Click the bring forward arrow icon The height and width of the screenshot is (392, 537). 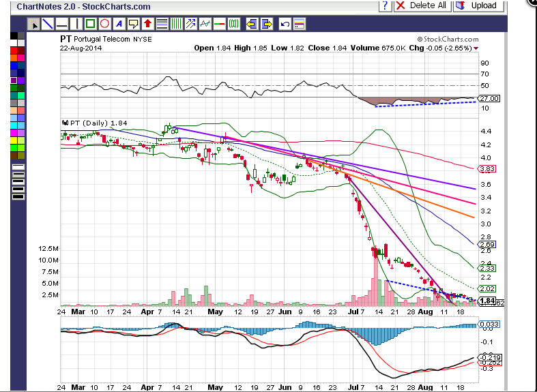coord(267,24)
